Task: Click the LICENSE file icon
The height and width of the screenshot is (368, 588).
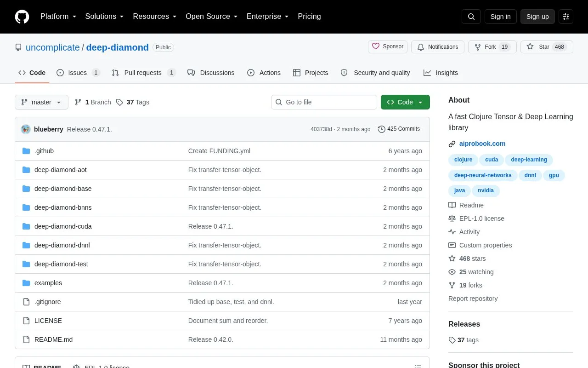Action: pos(26,321)
